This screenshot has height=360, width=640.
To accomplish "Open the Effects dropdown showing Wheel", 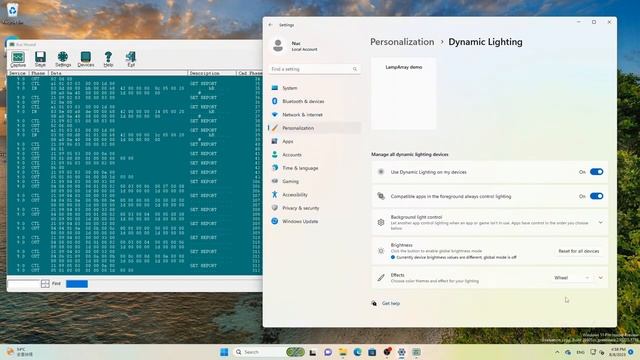I will [571, 278].
